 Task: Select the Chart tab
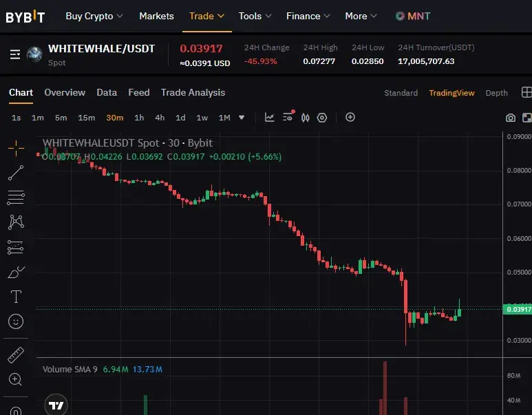pyautogui.click(x=21, y=92)
